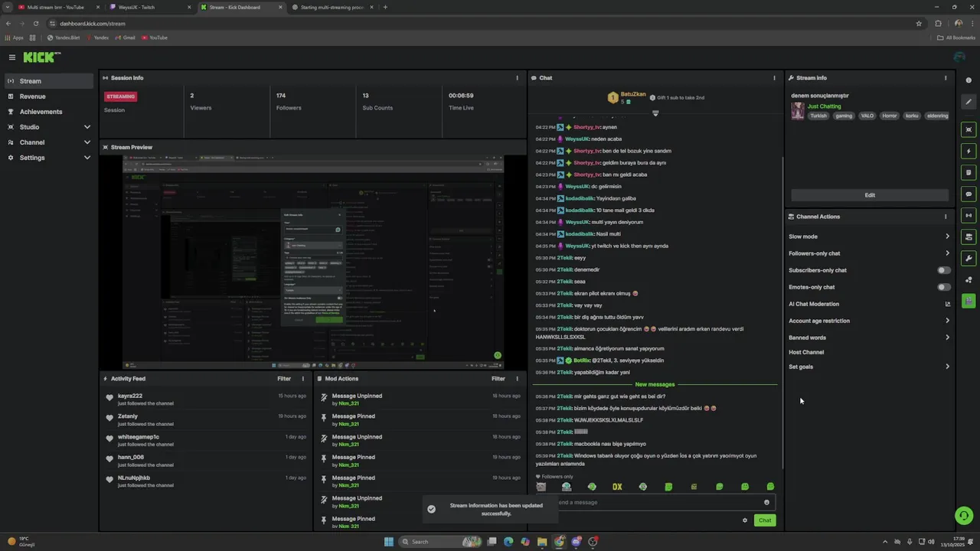Open chat settings gear icon

(745, 520)
